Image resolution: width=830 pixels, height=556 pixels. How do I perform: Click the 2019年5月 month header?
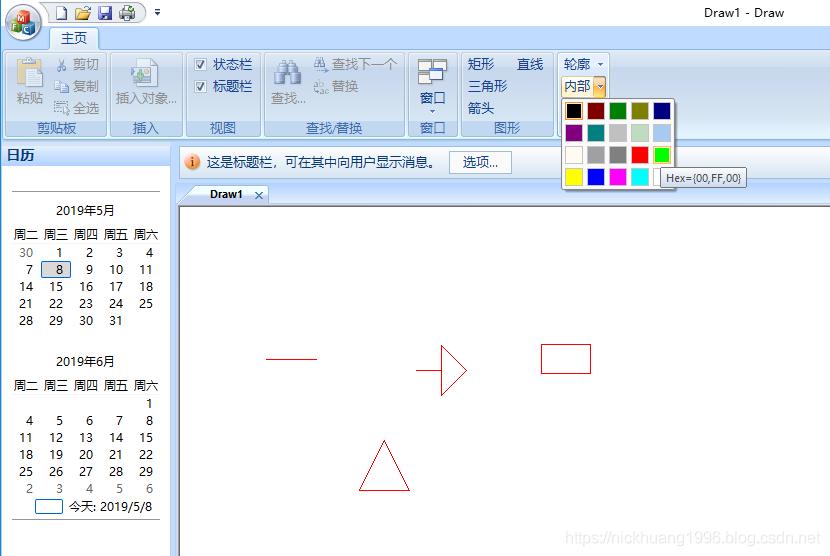coord(85,211)
